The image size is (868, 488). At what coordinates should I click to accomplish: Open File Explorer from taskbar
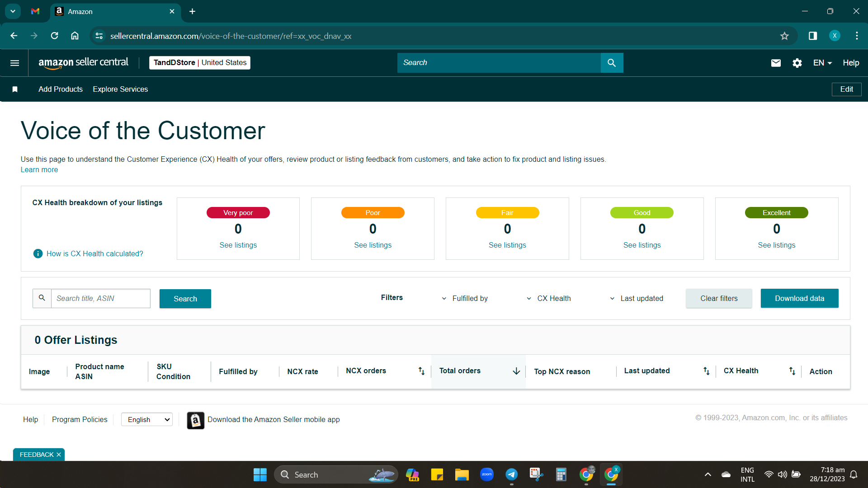[x=462, y=475]
